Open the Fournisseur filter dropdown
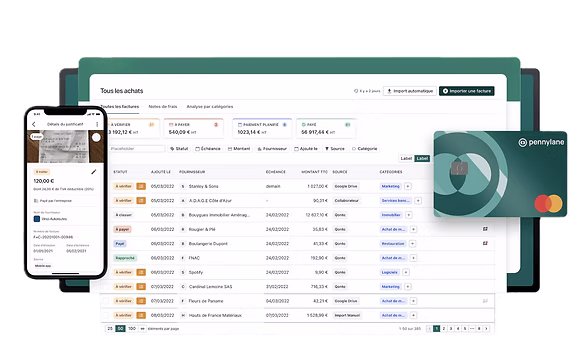The image size is (584, 364). [x=272, y=149]
